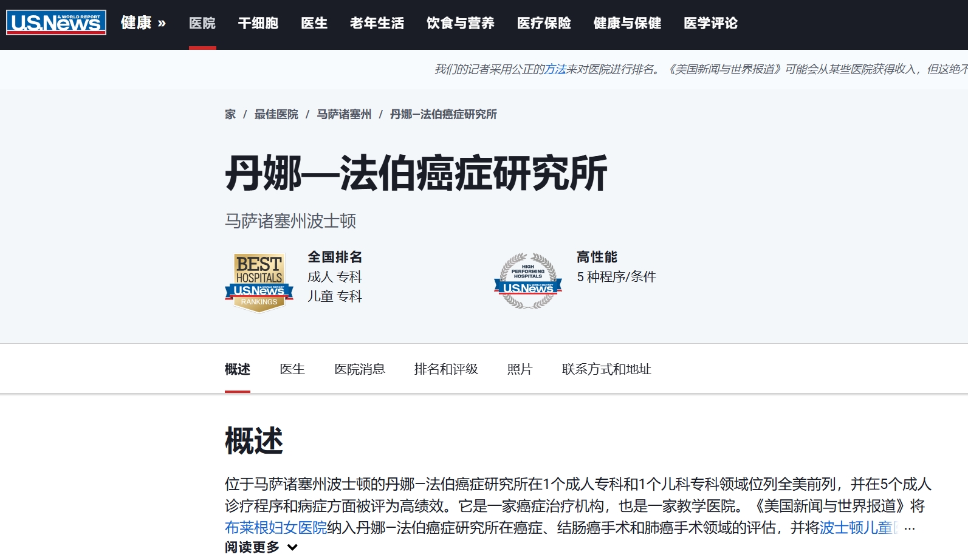This screenshot has width=968, height=560.
Task: Click 5 种程序/条件 text
Action: point(617,277)
